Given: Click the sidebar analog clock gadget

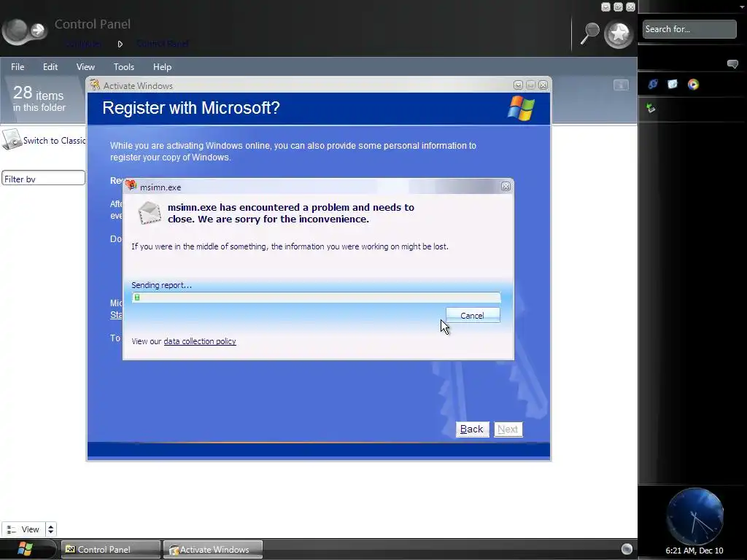Looking at the screenshot, I should 694,516.
